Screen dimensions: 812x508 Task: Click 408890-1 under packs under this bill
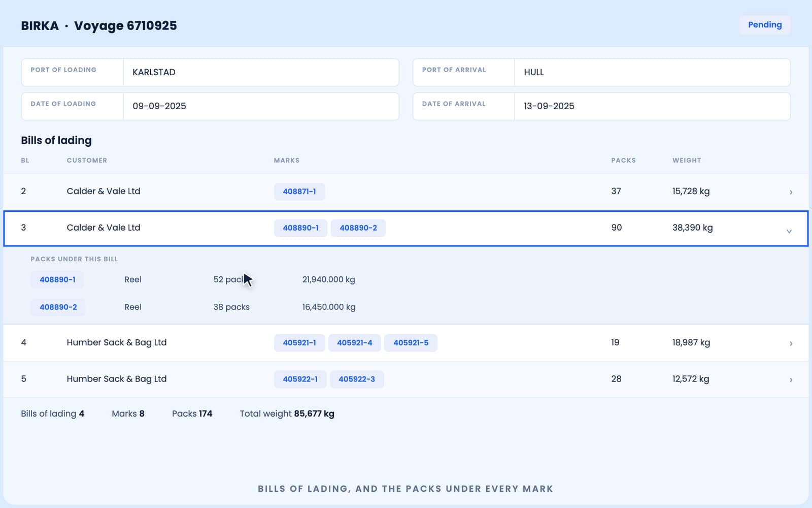click(x=57, y=280)
